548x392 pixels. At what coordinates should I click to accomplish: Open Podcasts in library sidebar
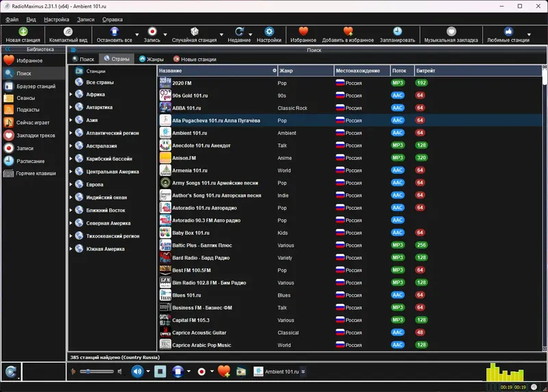click(33, 110)
